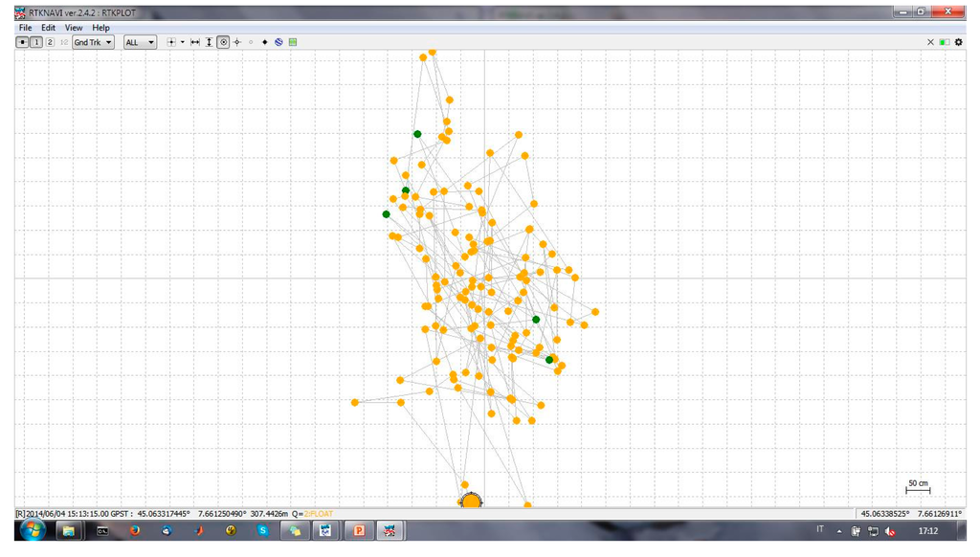Click the Windows Start button
The width and height of the screenshot is (980, 557).
32,530
